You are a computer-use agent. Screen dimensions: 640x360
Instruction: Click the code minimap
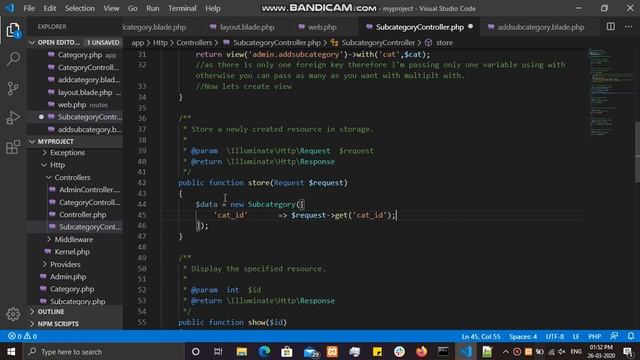(x=611, y=92)
